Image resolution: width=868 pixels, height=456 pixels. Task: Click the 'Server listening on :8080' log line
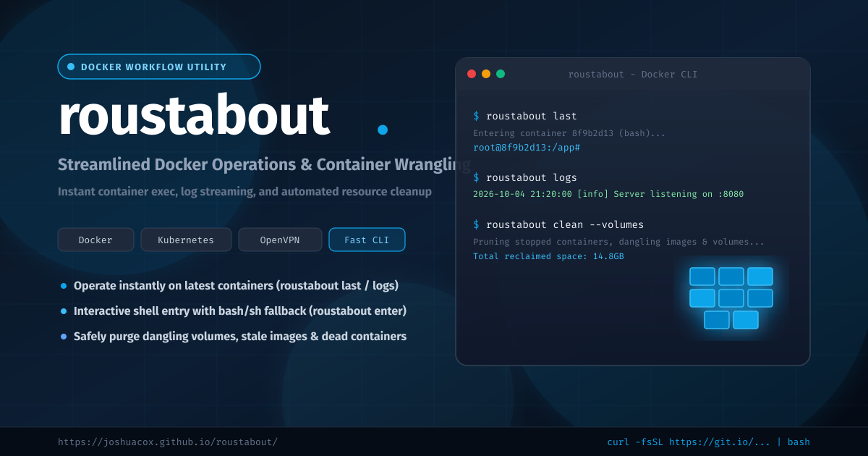(x=608, y=194)
